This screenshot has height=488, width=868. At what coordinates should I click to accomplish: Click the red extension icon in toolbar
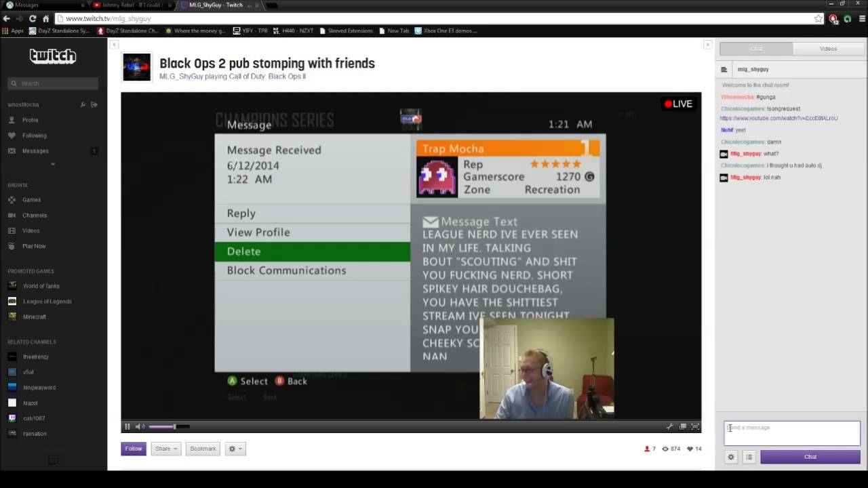pyautogui.click(x=833, y=19)
